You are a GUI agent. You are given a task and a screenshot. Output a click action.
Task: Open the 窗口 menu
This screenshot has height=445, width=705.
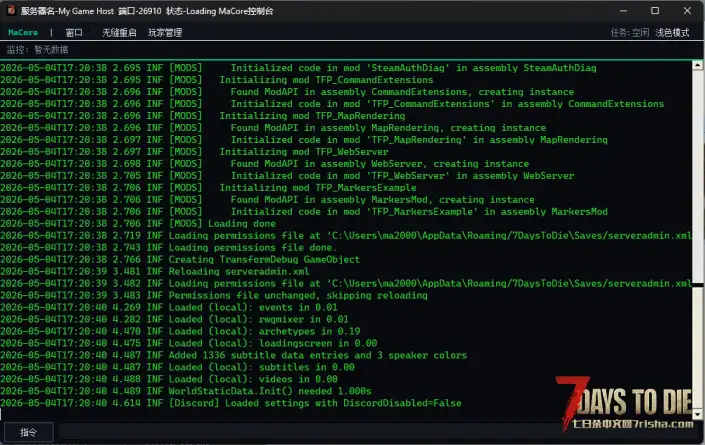[x=74, y=32]
